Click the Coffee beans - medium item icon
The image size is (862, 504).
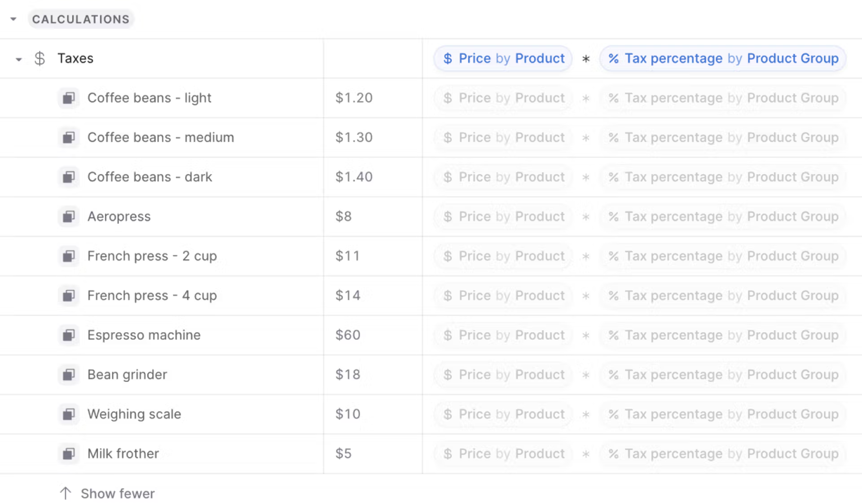69,137
